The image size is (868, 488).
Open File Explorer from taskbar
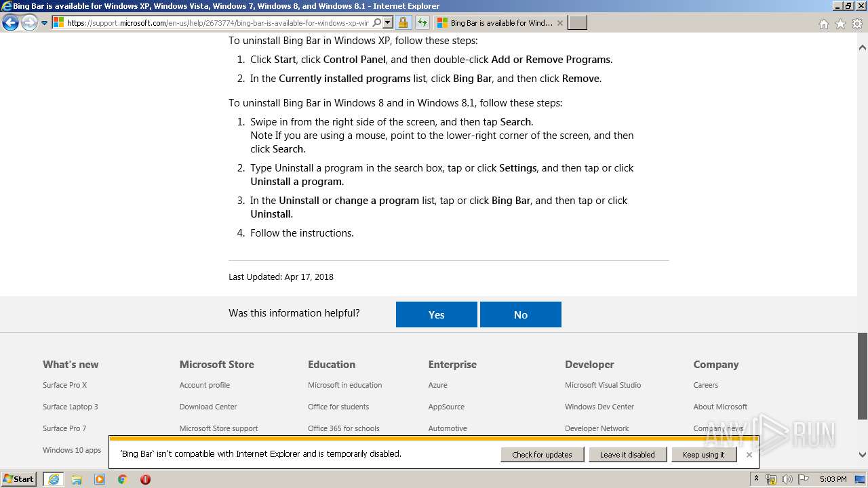(77, 479)
